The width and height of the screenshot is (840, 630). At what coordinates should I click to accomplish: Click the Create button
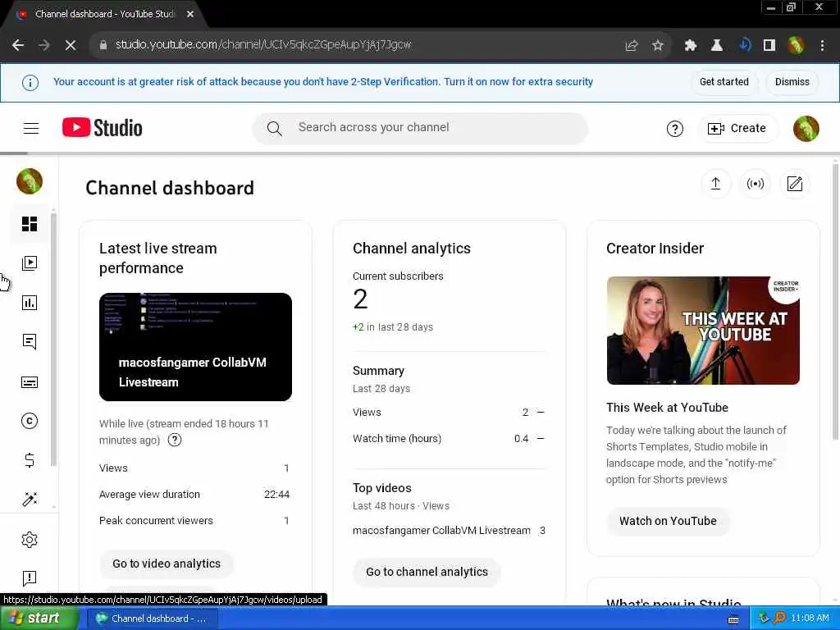(737, 129)
